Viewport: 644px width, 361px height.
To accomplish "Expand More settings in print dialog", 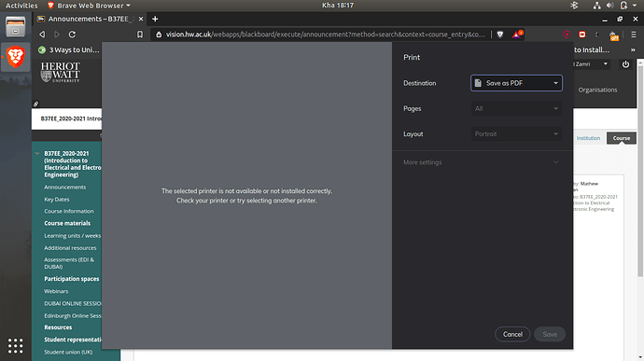I will tap(482, 162).
